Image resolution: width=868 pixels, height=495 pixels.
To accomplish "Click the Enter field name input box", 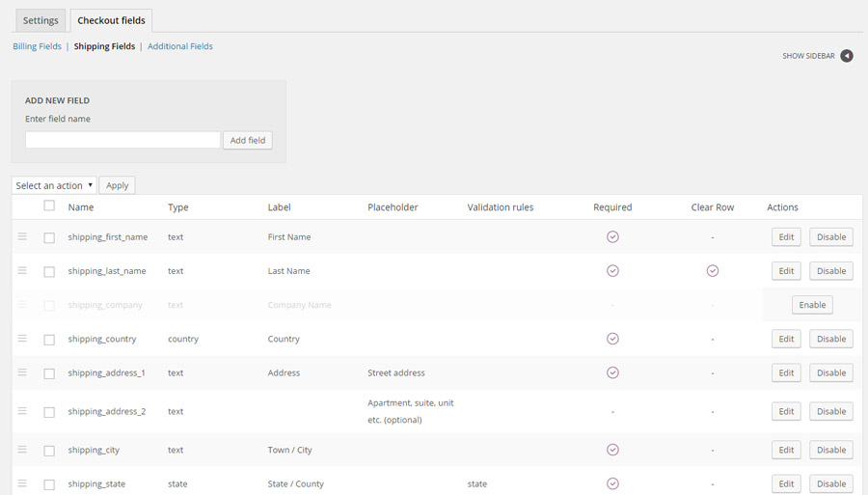I will [122, 140].
